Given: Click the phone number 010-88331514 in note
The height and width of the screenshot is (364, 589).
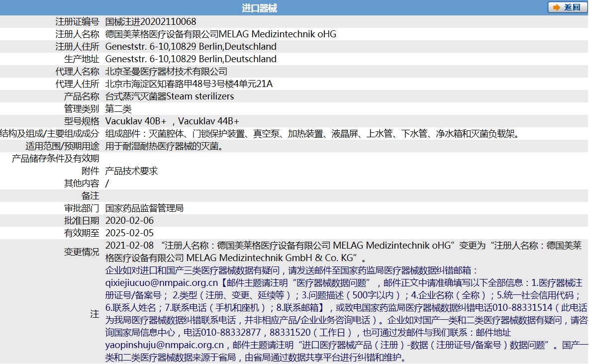Looking at the screenshot, I should [x=522, y=308].
